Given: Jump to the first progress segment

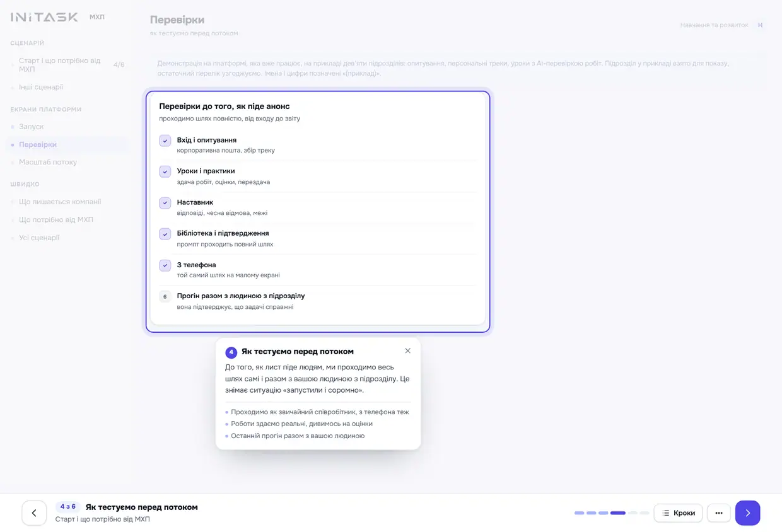Looking at the screenshot, I should 579,513.
